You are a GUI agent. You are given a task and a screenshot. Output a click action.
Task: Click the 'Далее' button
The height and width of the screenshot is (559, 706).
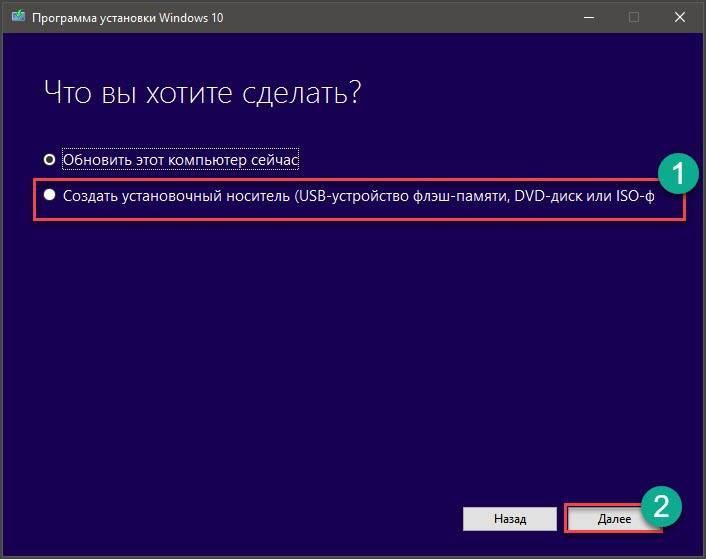(614, 519)
